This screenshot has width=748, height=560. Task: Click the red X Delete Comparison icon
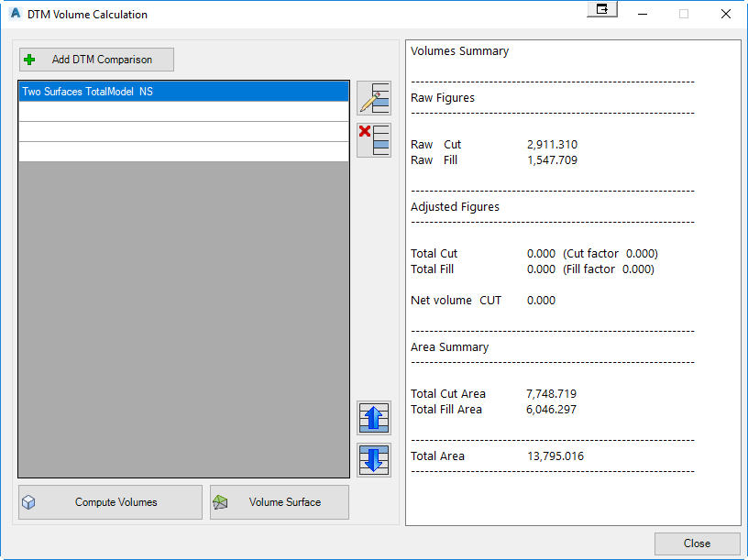374,139
